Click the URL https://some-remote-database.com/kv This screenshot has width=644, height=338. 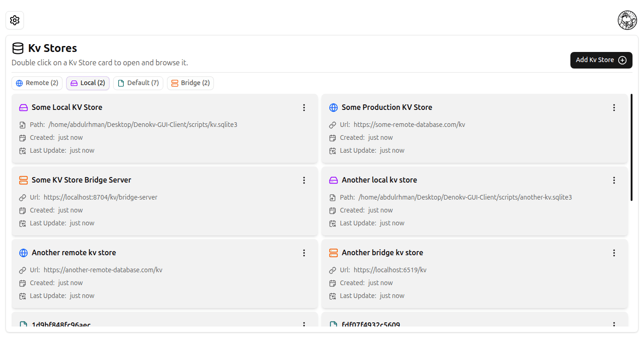[x=409, y=125]
